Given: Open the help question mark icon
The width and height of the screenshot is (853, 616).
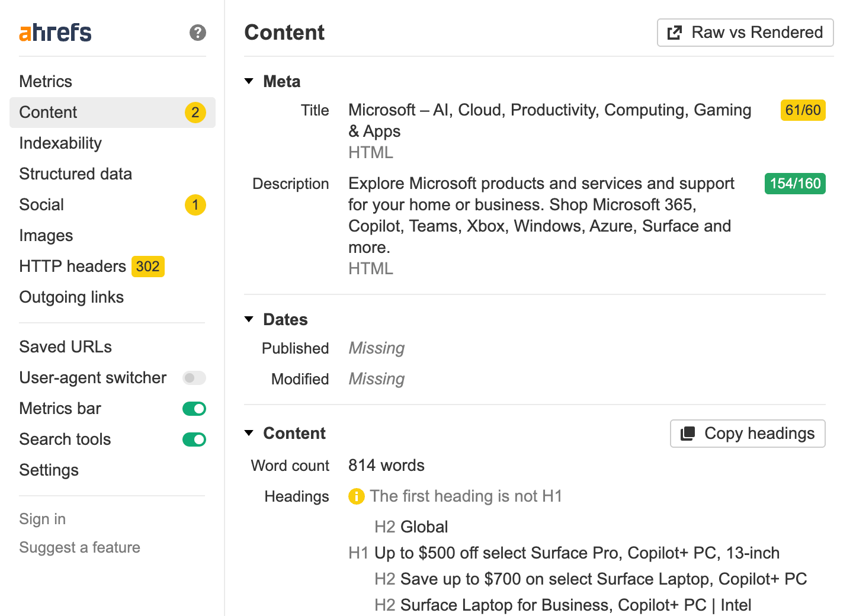Looking at the screenshot, I should point(197,33).
